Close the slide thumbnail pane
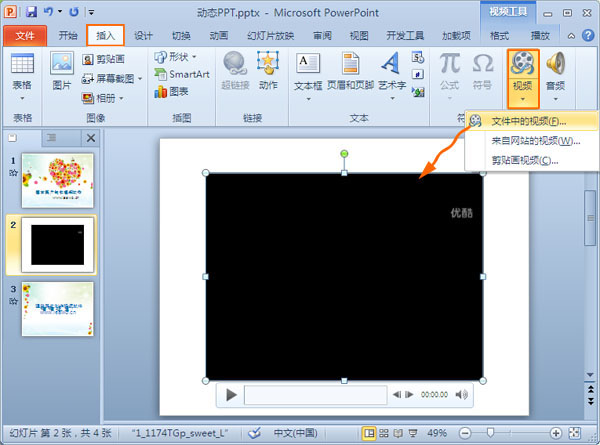Screen dimensions: 600x445 pos(91,138)
